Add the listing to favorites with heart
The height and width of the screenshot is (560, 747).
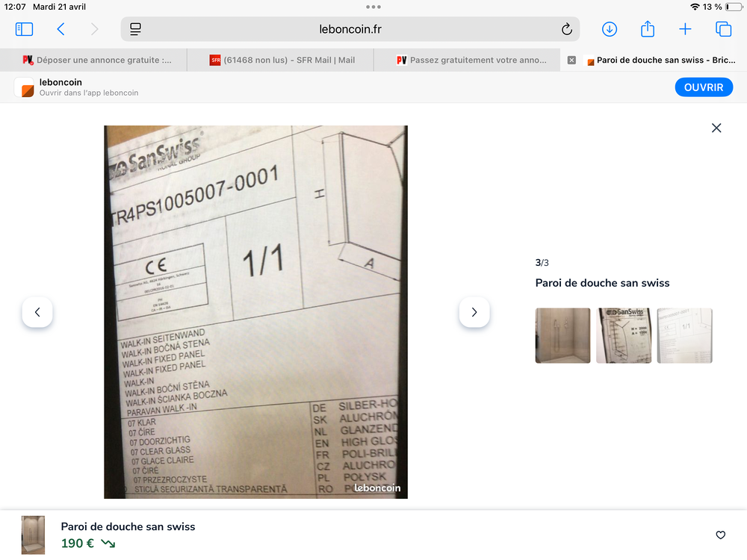pos(720,535)
